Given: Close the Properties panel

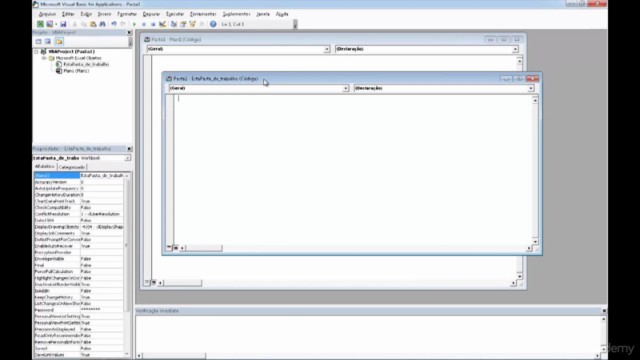Looking at the screenshot, I should pyautogui.click(x=129, y=149).
